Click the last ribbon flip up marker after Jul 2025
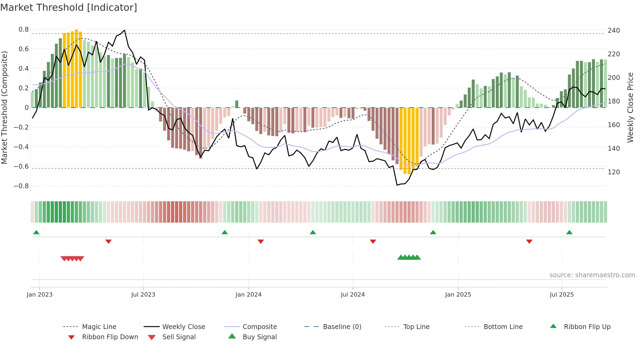The image size is (644, 362). tap(569, 232)
